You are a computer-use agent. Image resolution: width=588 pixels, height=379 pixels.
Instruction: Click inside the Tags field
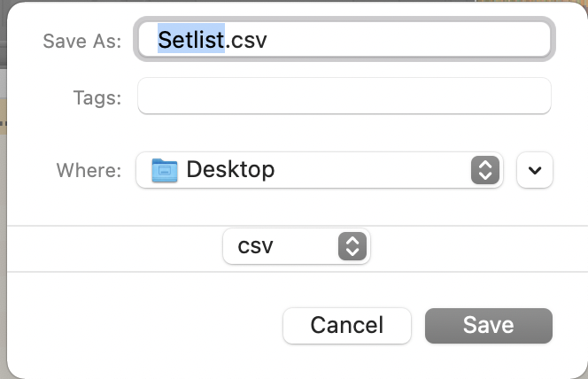(x=344, y=97)
